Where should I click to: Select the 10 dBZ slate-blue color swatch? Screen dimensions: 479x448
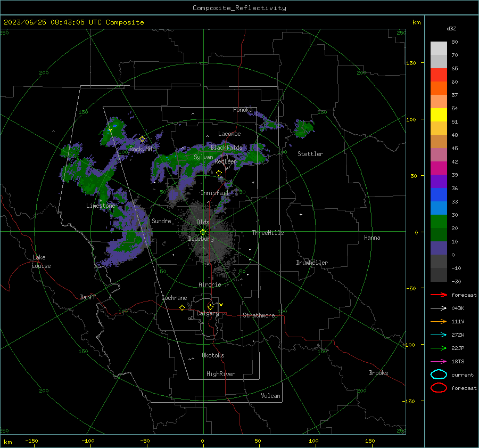pyautogui.click(x=439, y=248)
